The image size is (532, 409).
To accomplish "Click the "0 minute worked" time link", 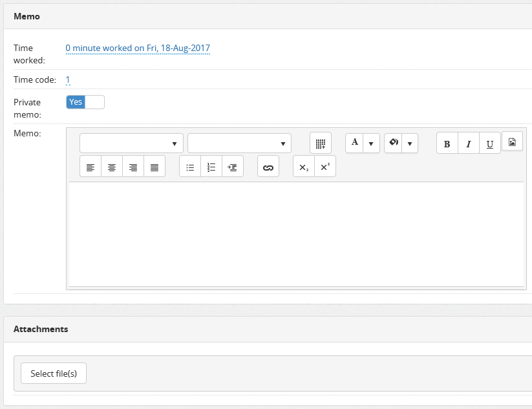I will (x=138, y=48).
